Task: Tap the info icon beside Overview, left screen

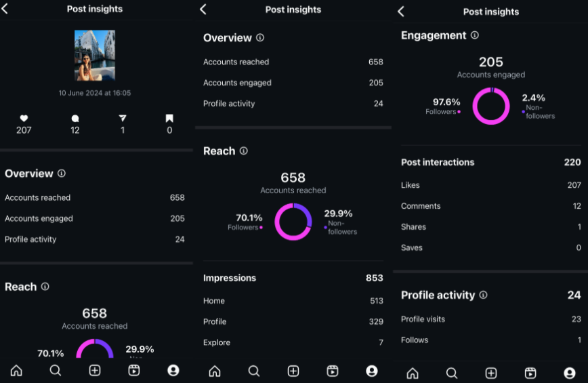Action: [x=62, y=174]
